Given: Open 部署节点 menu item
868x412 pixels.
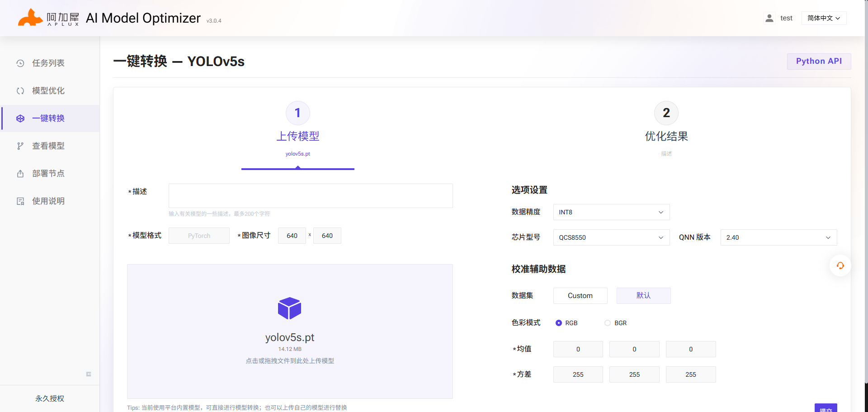Looking at the screenshot, I should [50, 174].
